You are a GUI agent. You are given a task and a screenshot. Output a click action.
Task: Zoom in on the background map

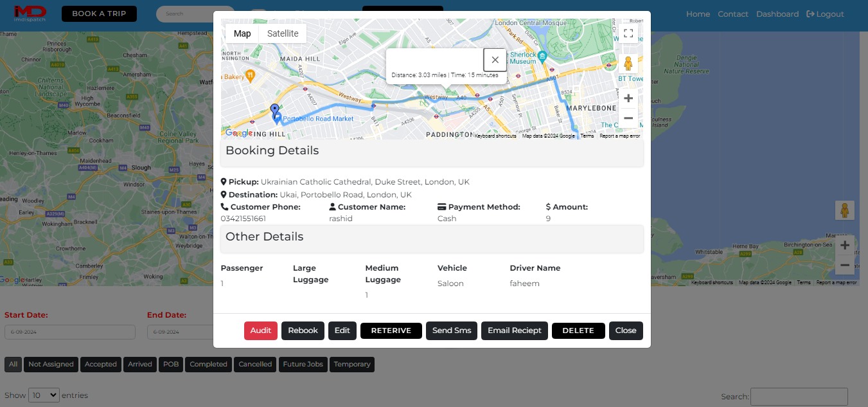pyautogui.click(x=845, y=245)
